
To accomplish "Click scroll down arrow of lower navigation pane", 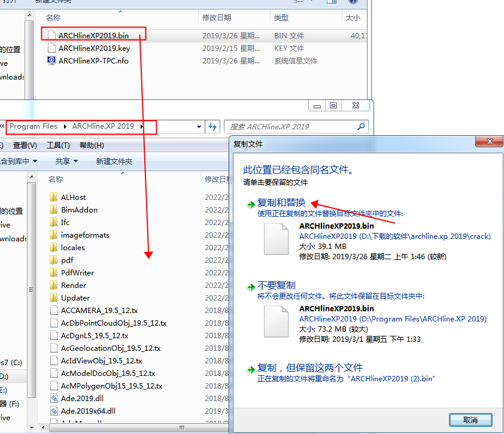I will (32, 427).
